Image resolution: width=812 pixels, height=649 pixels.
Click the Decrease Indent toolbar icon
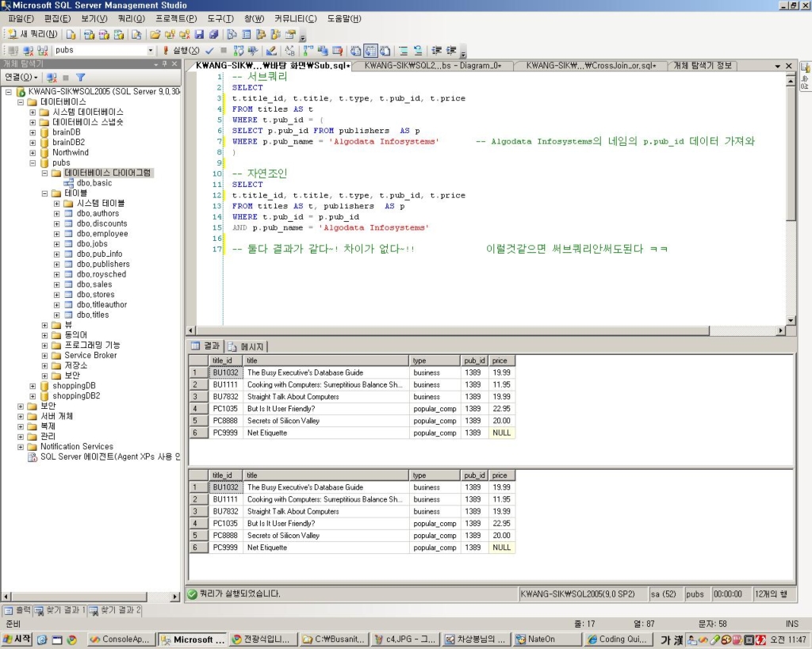437,50
